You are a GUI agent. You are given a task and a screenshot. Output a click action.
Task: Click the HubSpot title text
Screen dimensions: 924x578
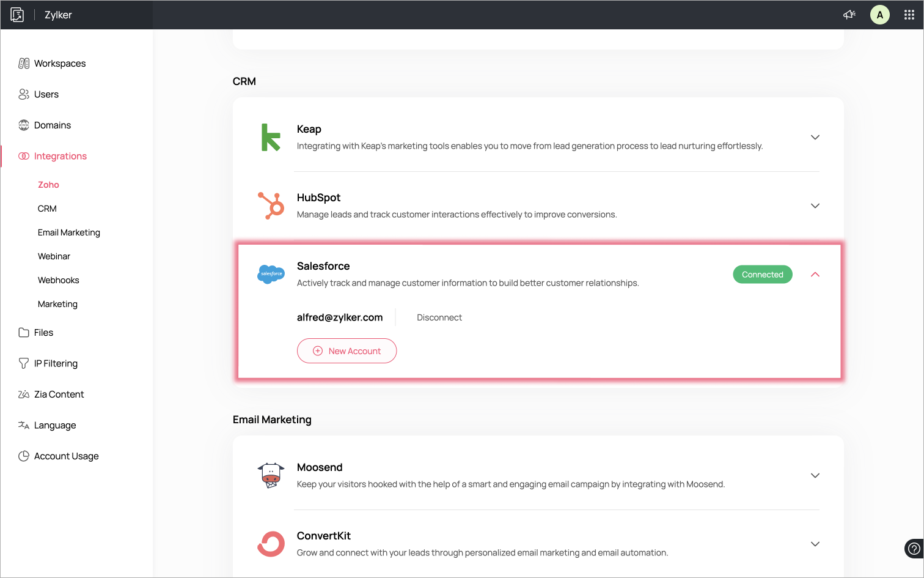point(318,198)
